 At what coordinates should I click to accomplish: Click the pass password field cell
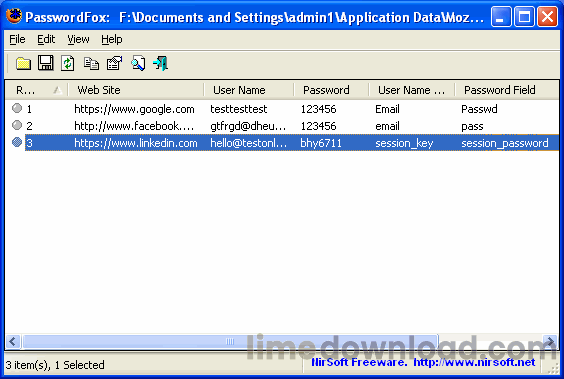(472, 126)
